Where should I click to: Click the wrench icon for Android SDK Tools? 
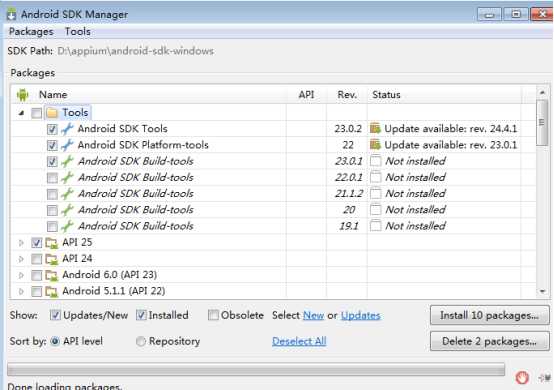[x=67, y=129]
